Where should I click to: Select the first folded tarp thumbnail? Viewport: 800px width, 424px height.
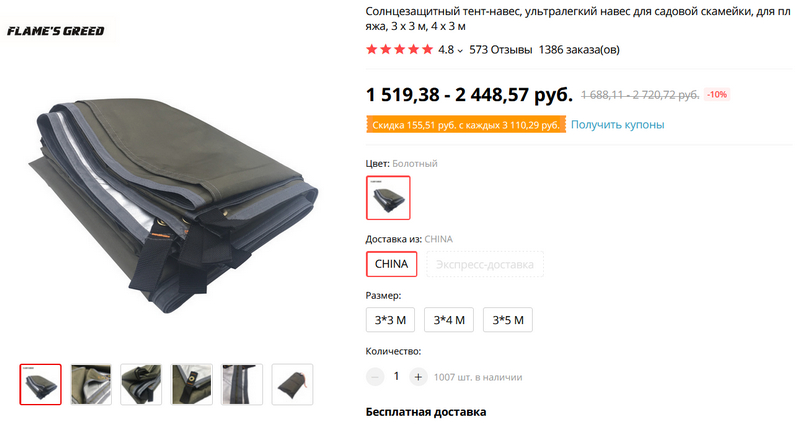(41, 384)
